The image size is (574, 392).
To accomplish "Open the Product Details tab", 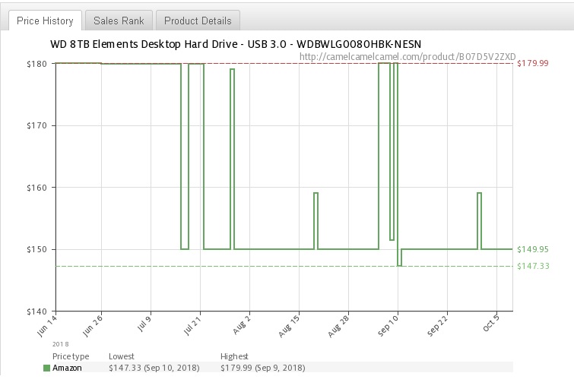I will coord(198,21).
